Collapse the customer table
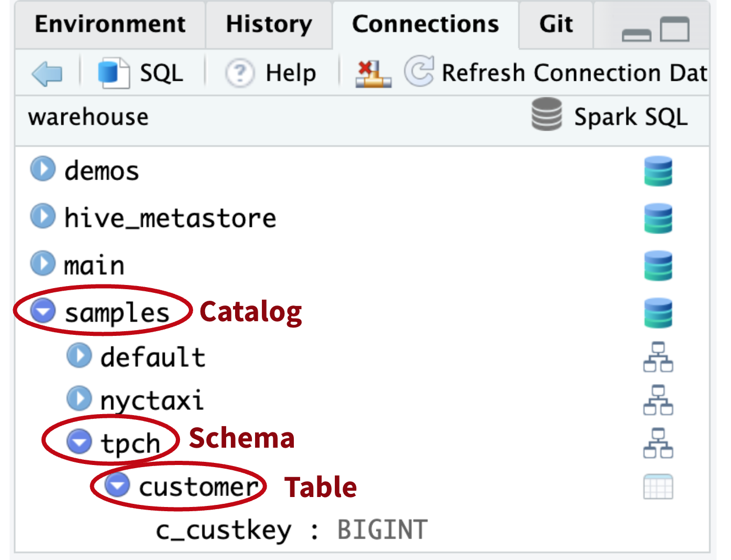731x560 pixels. [x=117, y=484]
